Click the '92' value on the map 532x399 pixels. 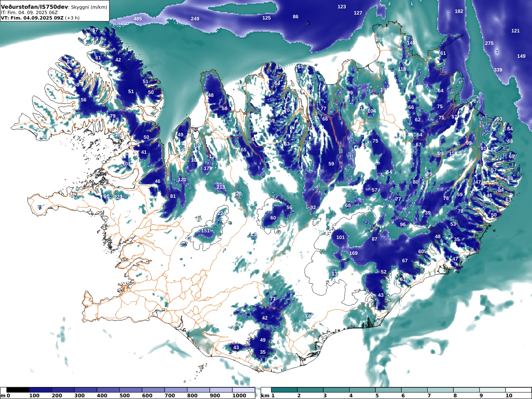(x=313, y=207)
